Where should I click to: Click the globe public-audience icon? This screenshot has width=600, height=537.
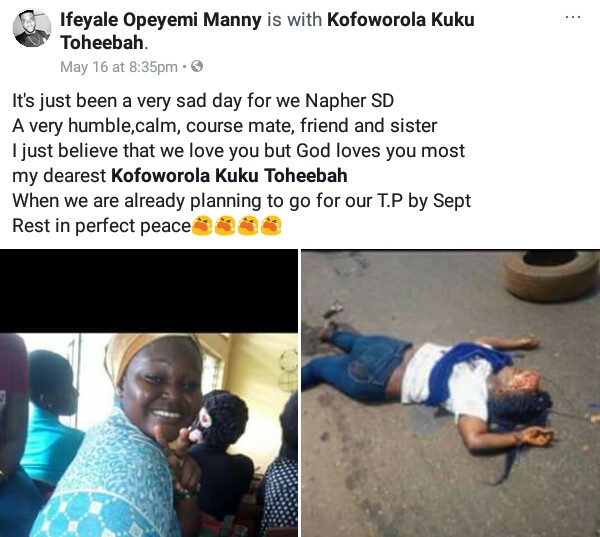[x=197, y=67]
